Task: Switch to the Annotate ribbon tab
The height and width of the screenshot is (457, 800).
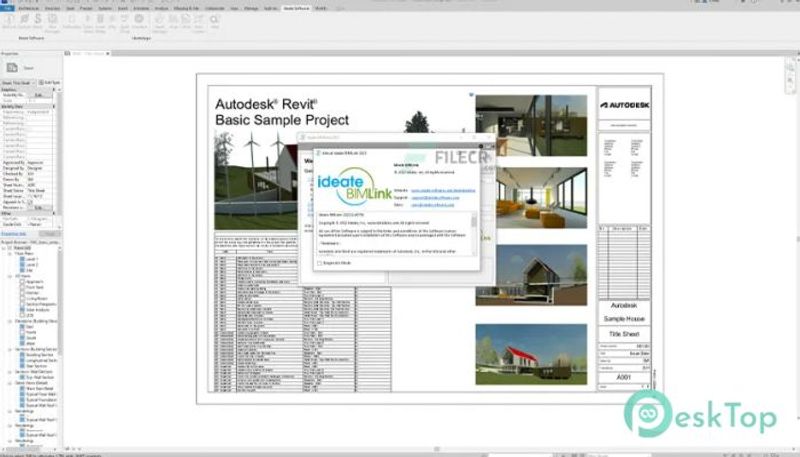Action: pos(141,8)
